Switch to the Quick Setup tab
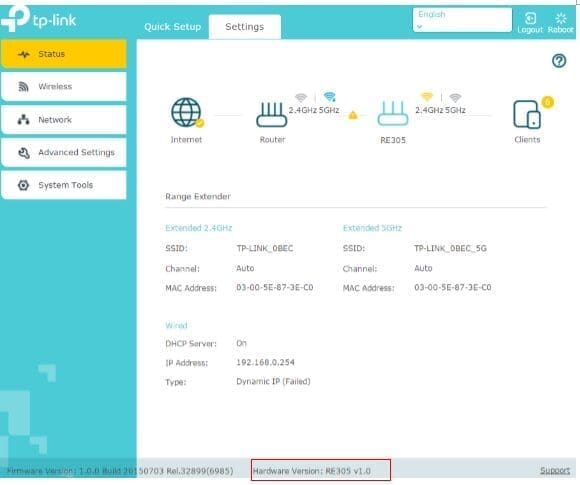580x485 pixels. click(172, 27)
